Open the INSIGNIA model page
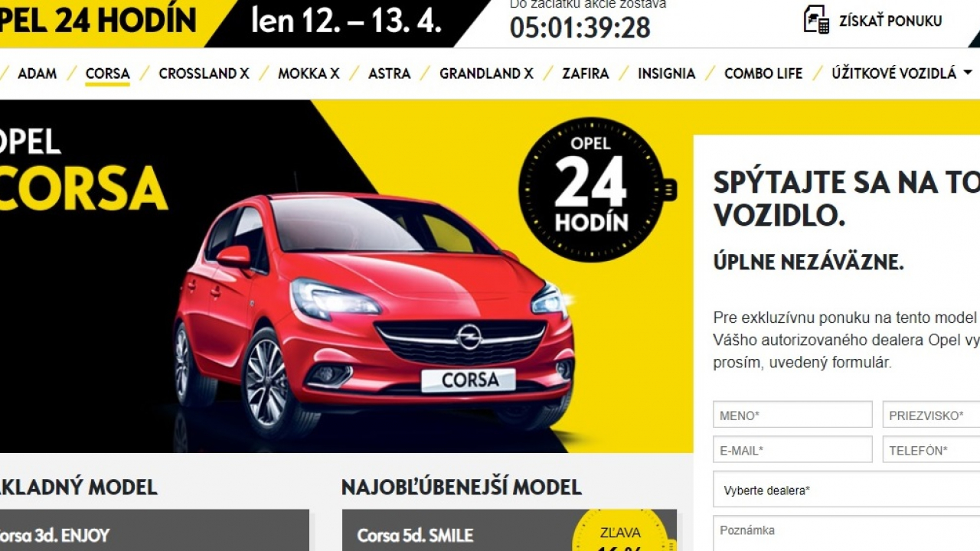The height and width of the screenshot is (551, 980). coord(666,73)
